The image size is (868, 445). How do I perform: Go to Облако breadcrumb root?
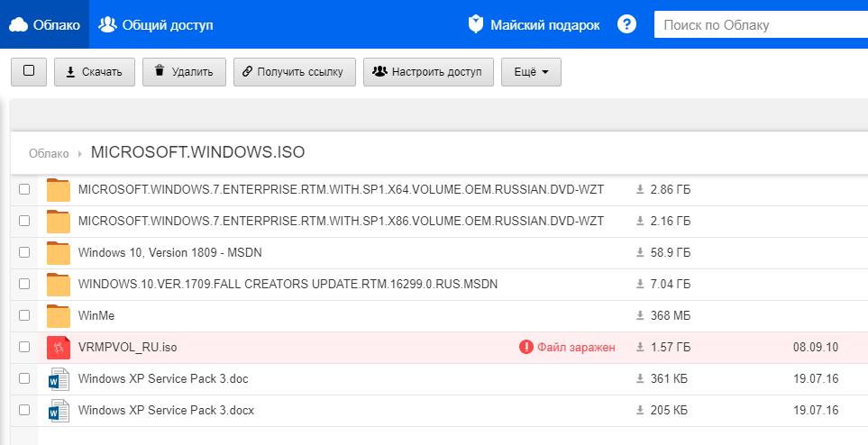(49, 153)
